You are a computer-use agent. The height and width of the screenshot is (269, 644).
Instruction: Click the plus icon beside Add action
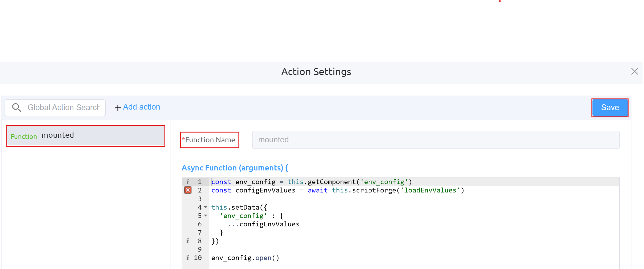117,108
